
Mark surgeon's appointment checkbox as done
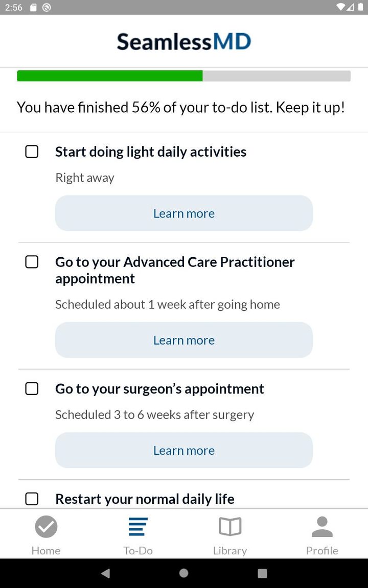[x=32, y=388]
